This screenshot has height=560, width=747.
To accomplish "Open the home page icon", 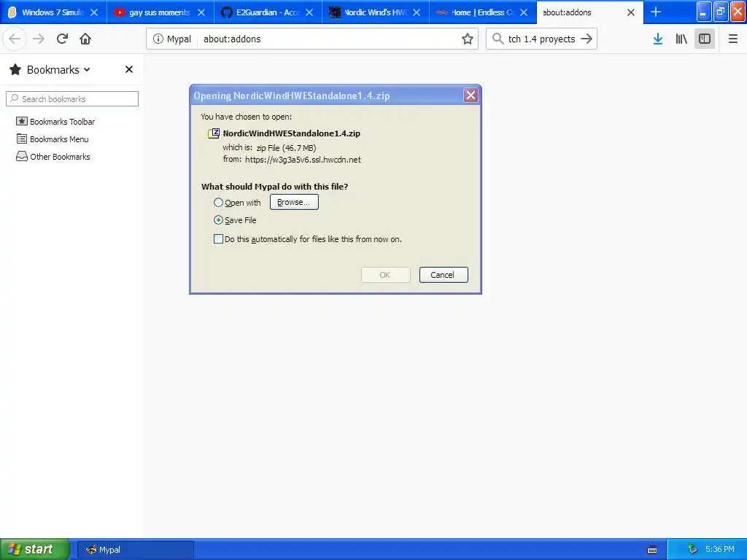I will pos(85,39).
